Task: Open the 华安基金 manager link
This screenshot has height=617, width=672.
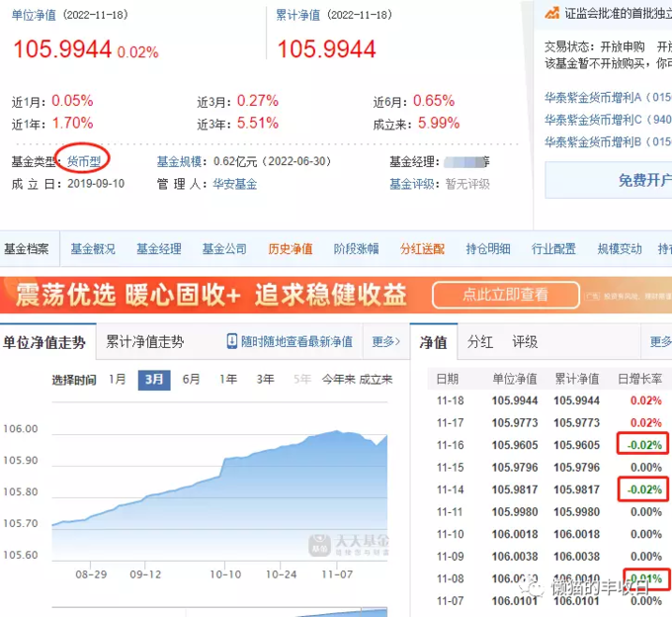Action: (235, 184)
